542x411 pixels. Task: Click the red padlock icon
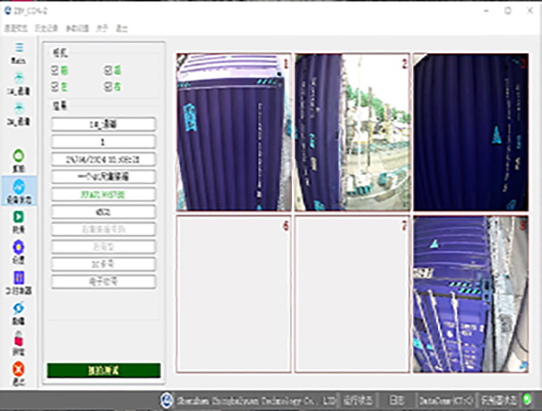click(19, 339)
